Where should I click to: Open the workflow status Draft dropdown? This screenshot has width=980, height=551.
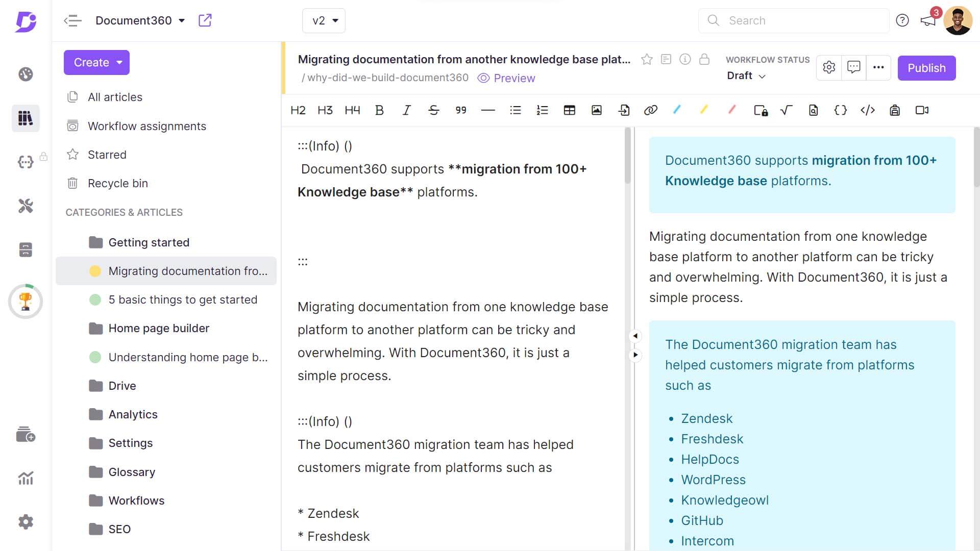[745, 76]
